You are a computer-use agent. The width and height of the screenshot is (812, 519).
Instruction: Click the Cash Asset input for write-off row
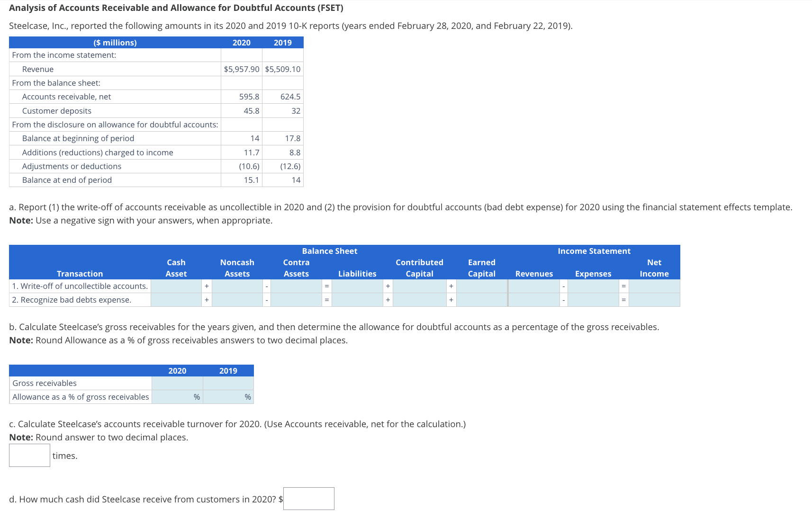176,286
